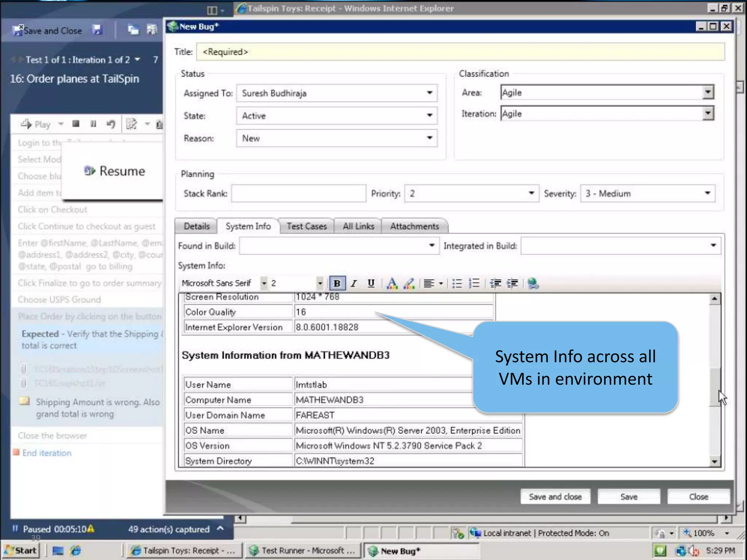747x560 pixels.
Task: Click the System Info vertical scrollbar thumb
Action: (715, 386)
